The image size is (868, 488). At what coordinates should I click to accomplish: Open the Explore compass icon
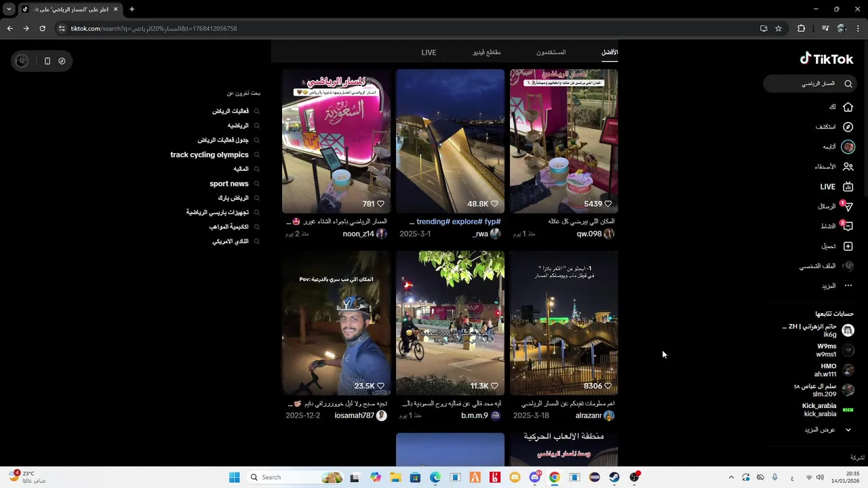tap(848, 127)
